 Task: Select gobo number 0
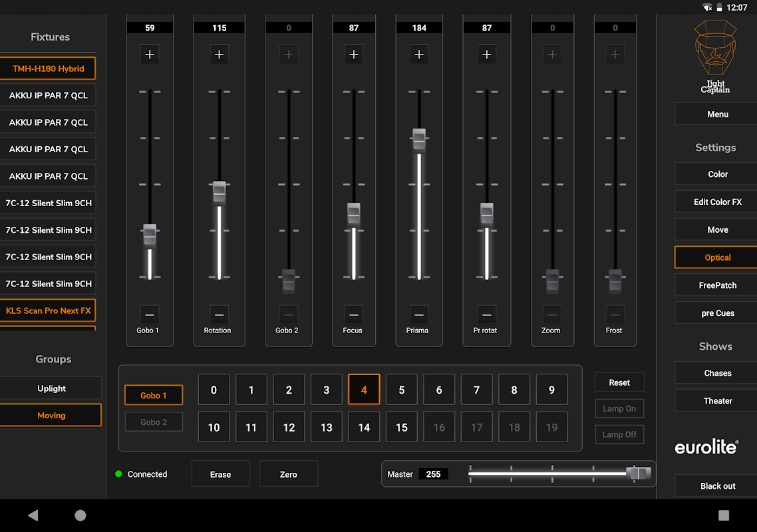click(214, 390)
